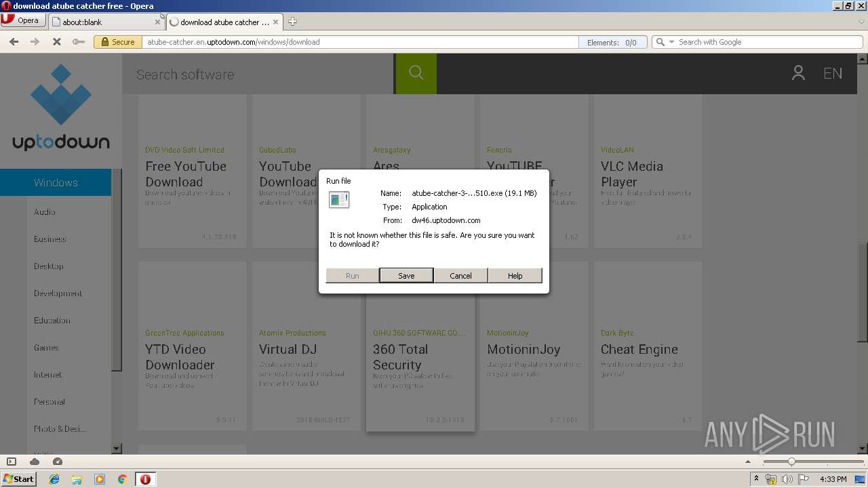The width and height of the screenshot is (868, 488).
Task: Toggle the Opera panels button
Action: click(x=12, y=462)
